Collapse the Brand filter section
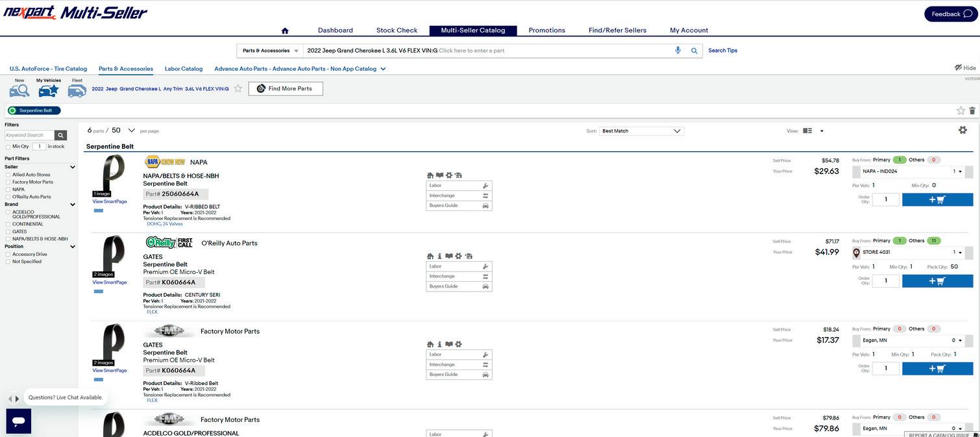 [72, 205]
